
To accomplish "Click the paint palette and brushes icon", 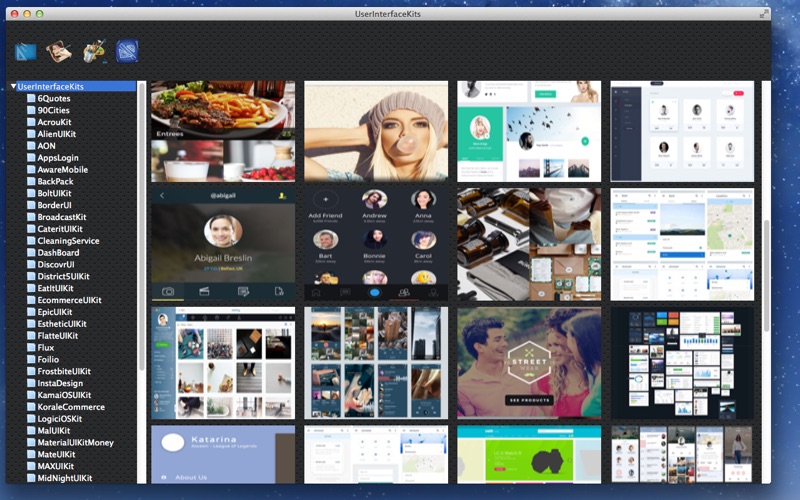I will coord(94,51).
